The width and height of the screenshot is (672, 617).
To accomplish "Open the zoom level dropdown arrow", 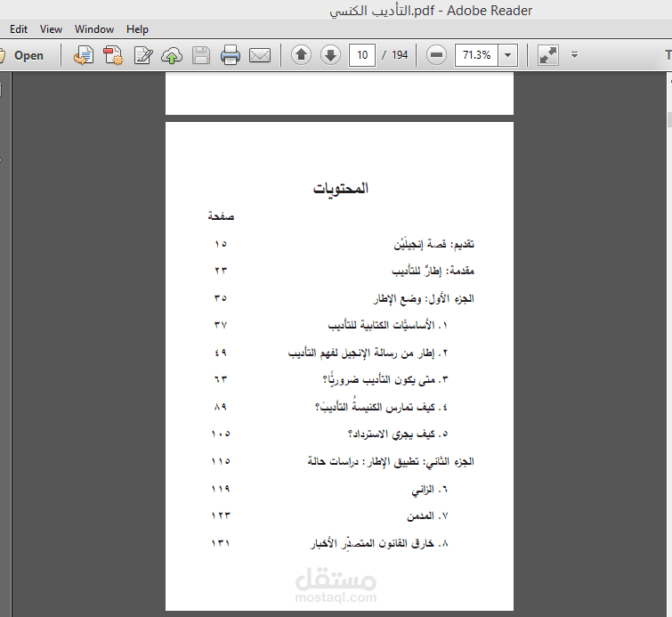I will [x=508, y=55].
